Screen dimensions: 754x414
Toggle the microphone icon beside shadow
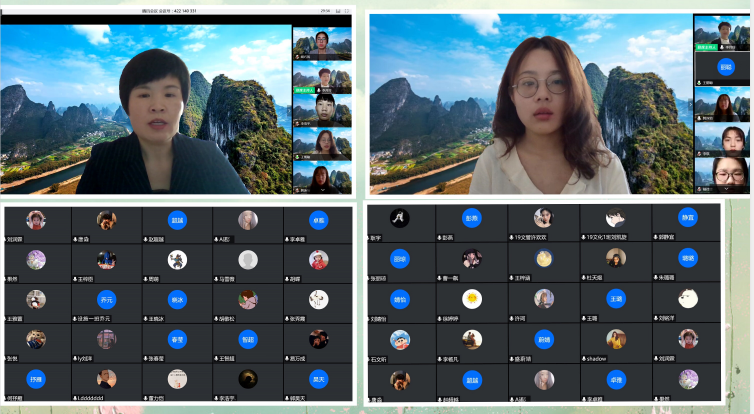coord(582,358)
